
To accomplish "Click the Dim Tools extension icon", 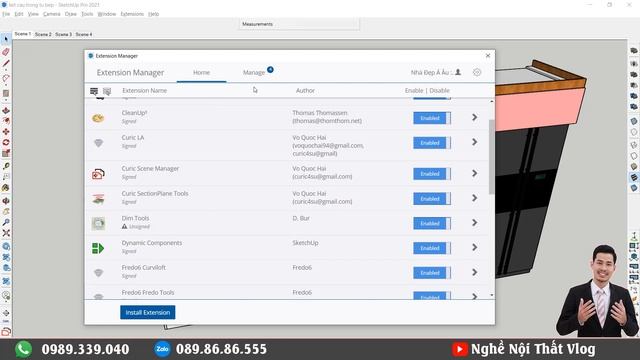I will coord(98,223).
